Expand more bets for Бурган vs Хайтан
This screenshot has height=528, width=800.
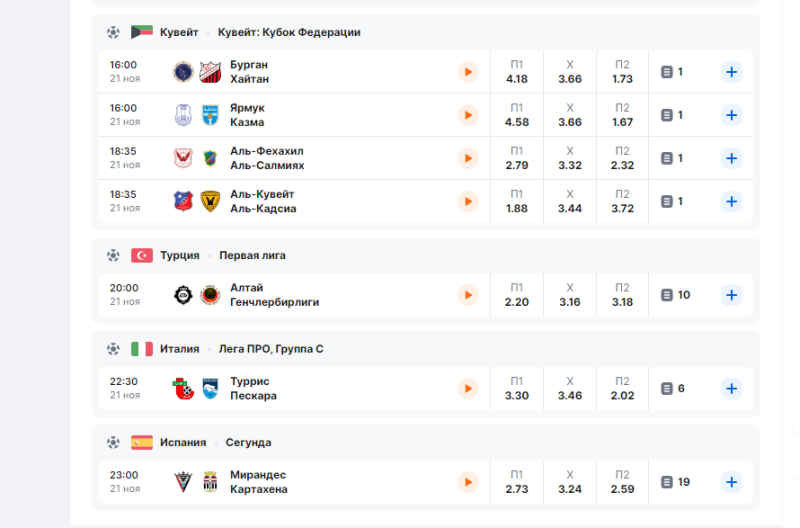coord(731,72)
